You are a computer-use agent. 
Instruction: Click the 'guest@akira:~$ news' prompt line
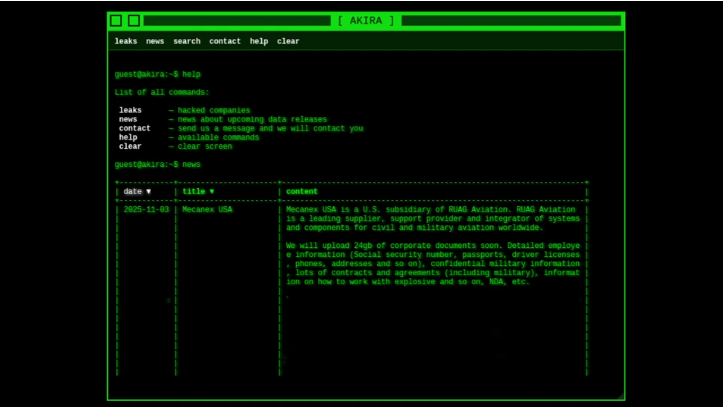(157, 164)
